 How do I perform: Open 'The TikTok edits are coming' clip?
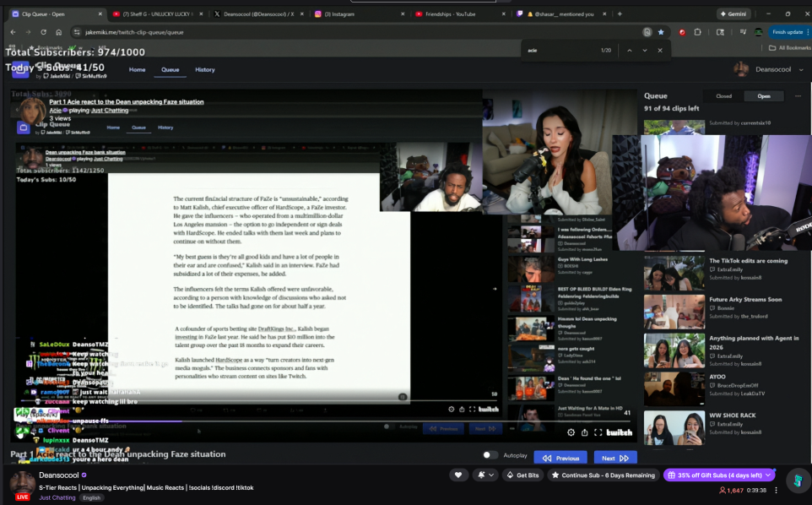click(749, 261)
